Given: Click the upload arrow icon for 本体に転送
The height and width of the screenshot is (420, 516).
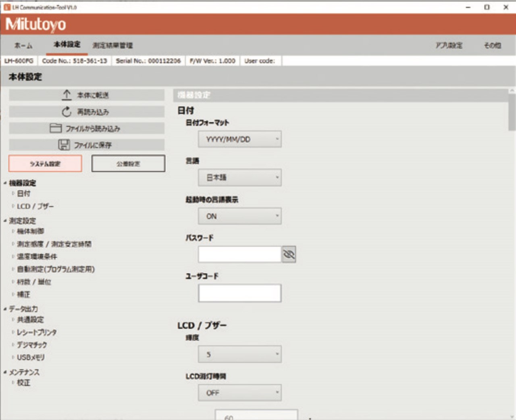Looking at the screenshot, I should 67,95.
